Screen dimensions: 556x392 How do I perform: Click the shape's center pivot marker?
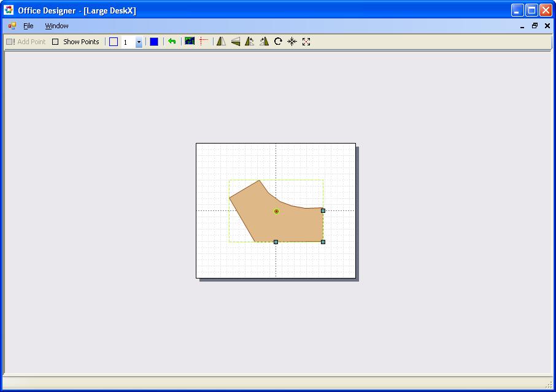pyautogui.click(x=276, y=211)
